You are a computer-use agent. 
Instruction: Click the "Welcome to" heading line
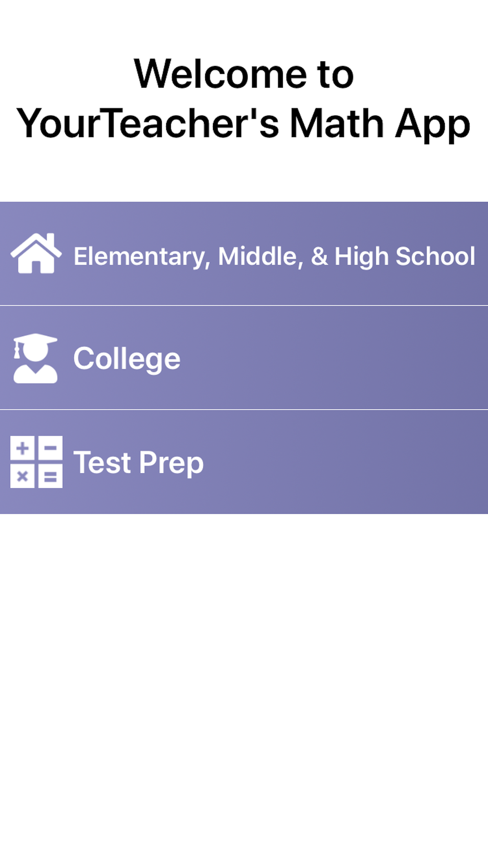pyautogui.click(x=244, y=74)
